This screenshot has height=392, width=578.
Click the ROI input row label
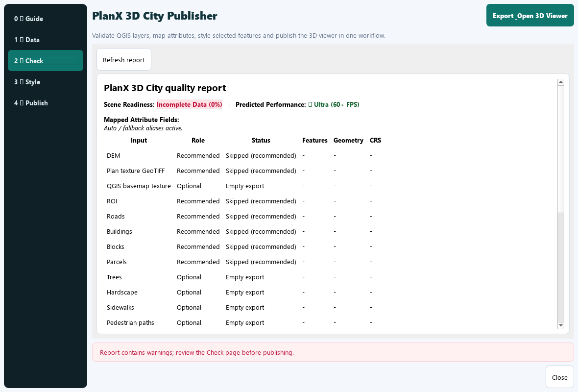point(112,201)
